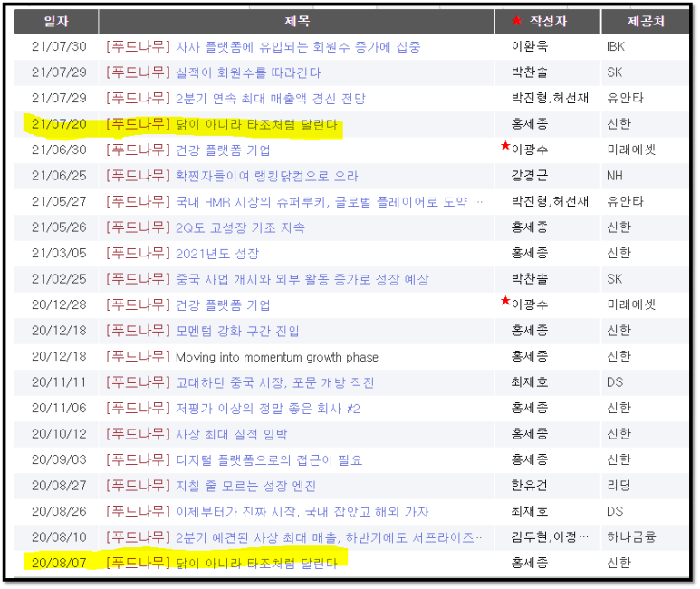The image size is (700, 589).
Task: Select the date 21/06/25
Action: coord(59,176)
